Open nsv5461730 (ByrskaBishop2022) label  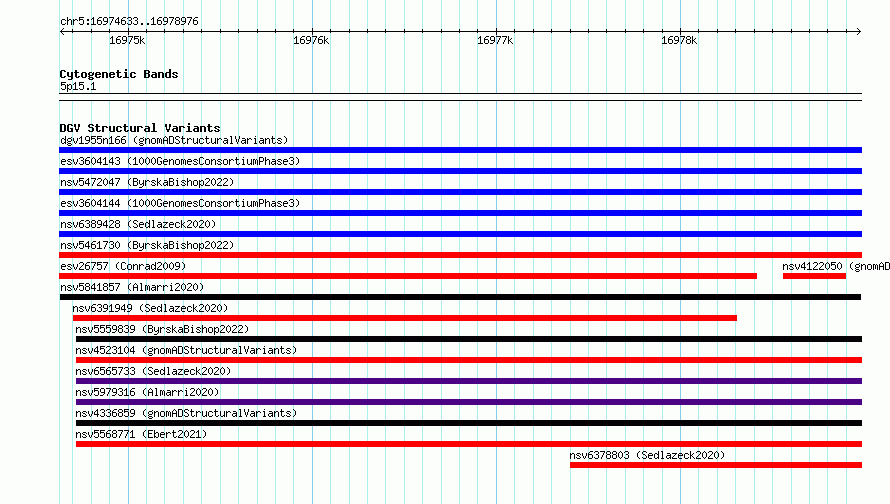147,245
